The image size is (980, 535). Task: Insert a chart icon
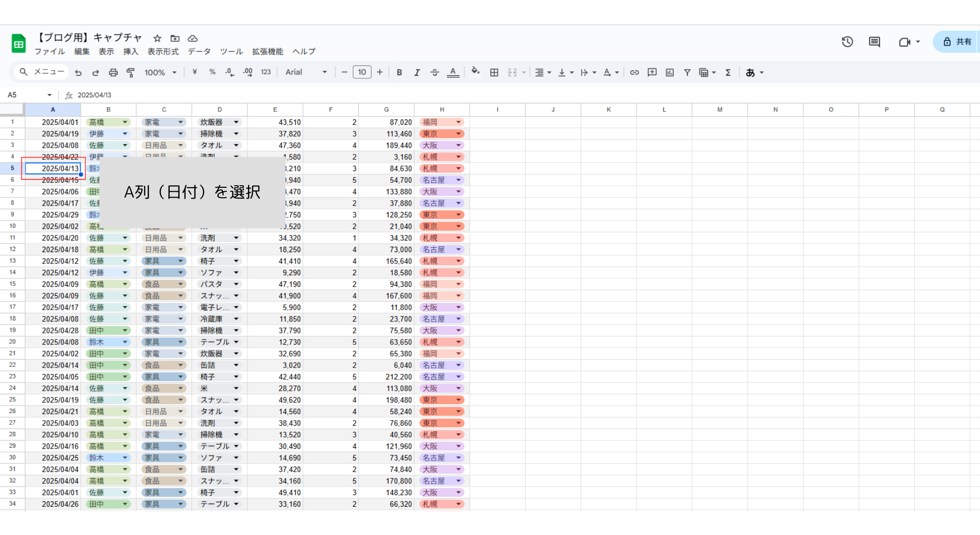point(670,72)
